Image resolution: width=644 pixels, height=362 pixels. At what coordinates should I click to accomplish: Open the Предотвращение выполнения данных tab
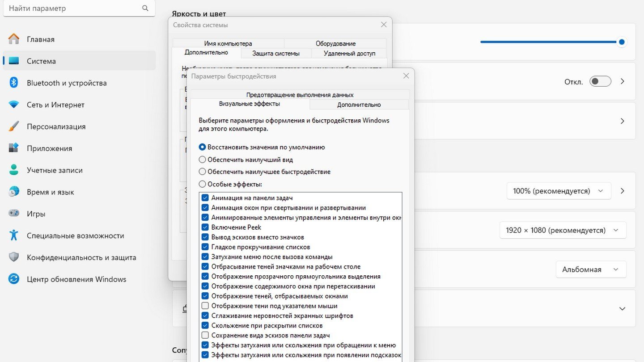click(300, 95)
